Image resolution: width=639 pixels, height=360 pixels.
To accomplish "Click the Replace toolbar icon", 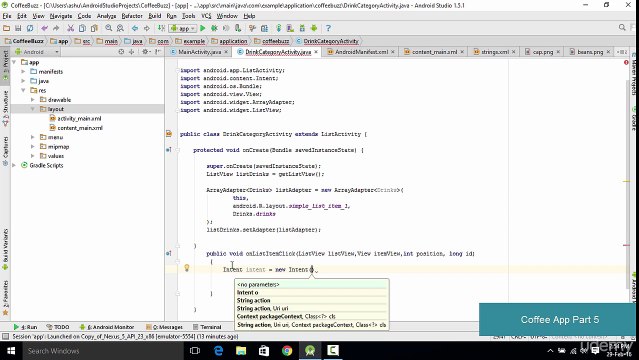I will [120, 28].
